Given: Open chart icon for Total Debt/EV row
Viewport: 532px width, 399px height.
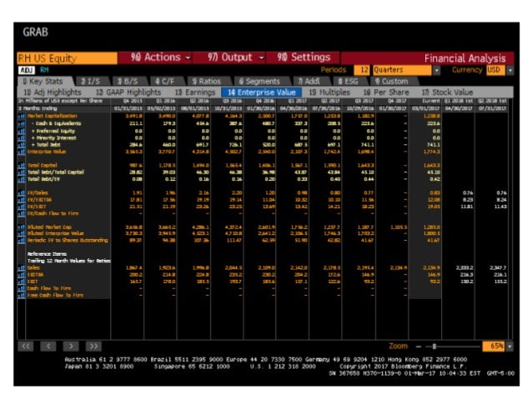Looking at the screenshot, I should (x=22, y=179).
